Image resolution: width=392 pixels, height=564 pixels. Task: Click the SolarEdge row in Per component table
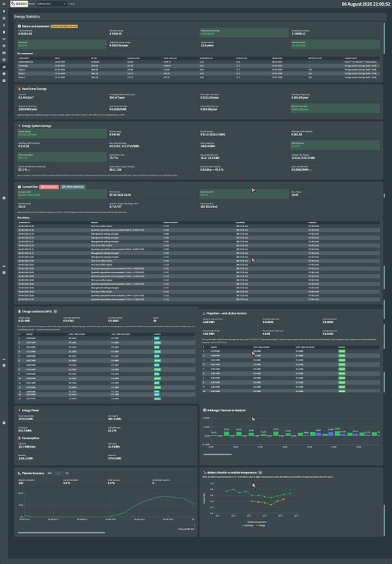199,66
